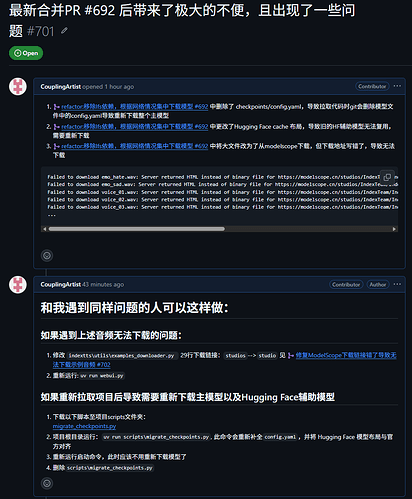Open the three-dot menu on first comment

(397, 86)
